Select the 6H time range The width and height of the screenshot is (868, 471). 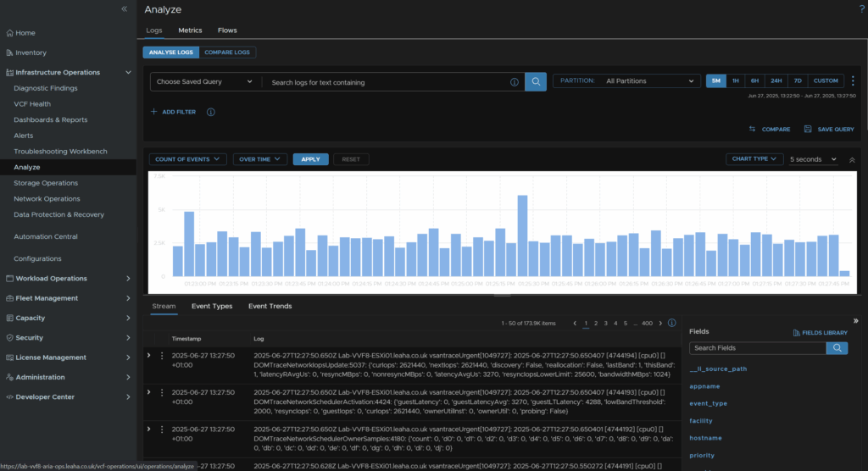pyautogui.click(x=754, y=80)
